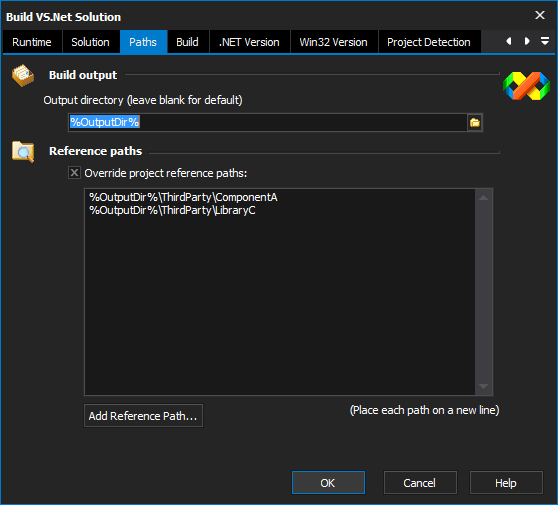
Task: Toggle Override project reference paths checkbox
Action: (74, 173)
